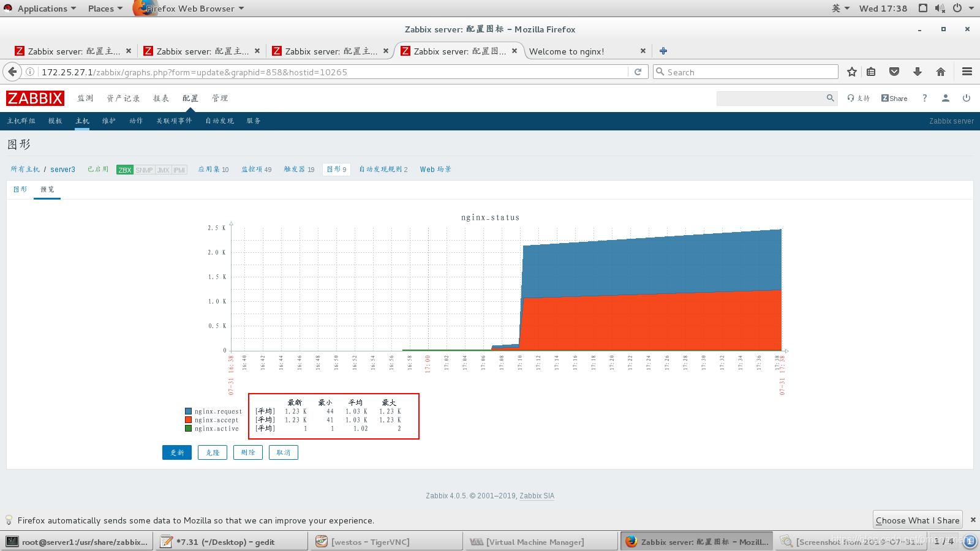This screenshot has height=551, width=980.
Task: Switch to the Welcome to nginx! browser tab
Action: (x=567, y=51)
